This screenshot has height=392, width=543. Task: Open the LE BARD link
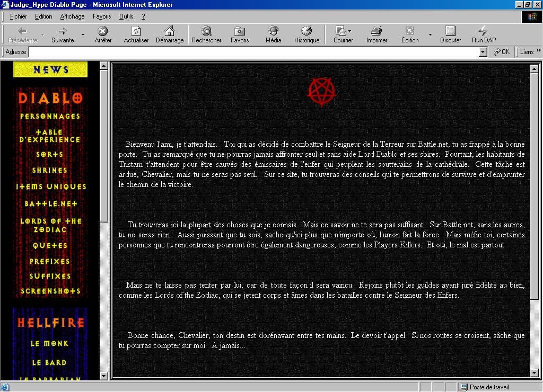(49, 362)
